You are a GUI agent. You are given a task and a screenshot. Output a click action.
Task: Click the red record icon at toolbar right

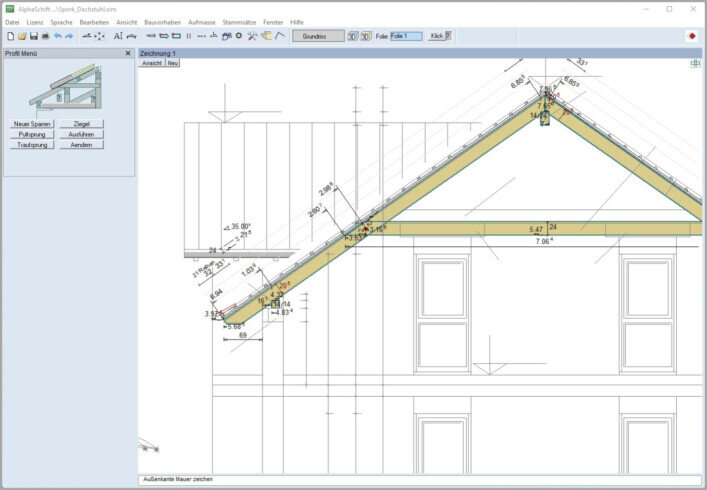pyautogui.click(x=691, y=36)
